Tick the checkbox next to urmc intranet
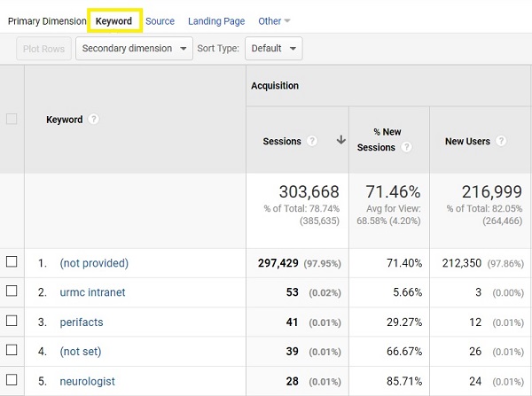 [x=12, y=291]
